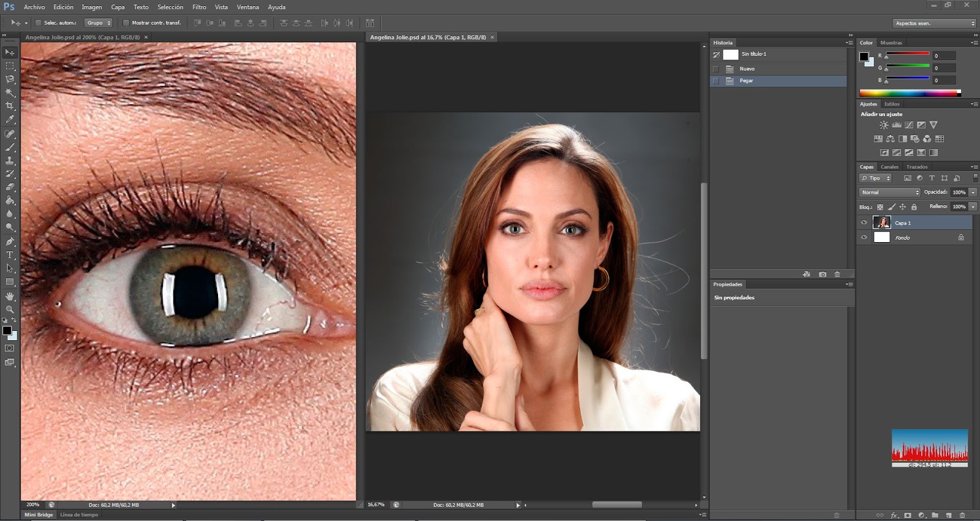
Task: Delete current history state trash icon
Action: point(837,274)
